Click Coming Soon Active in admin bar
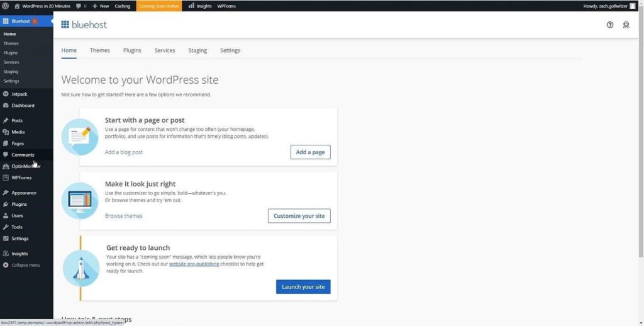Viewport: 644px width, 326px height. pos(159,6)
